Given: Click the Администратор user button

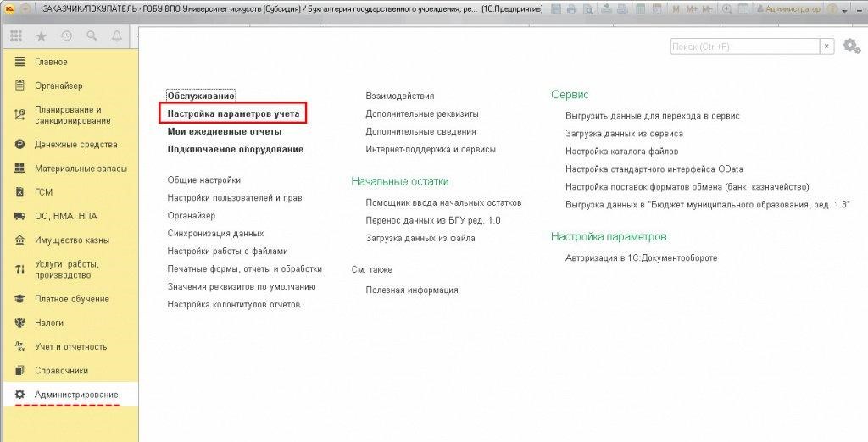Looking at the screenshot, I should point(789,8).
